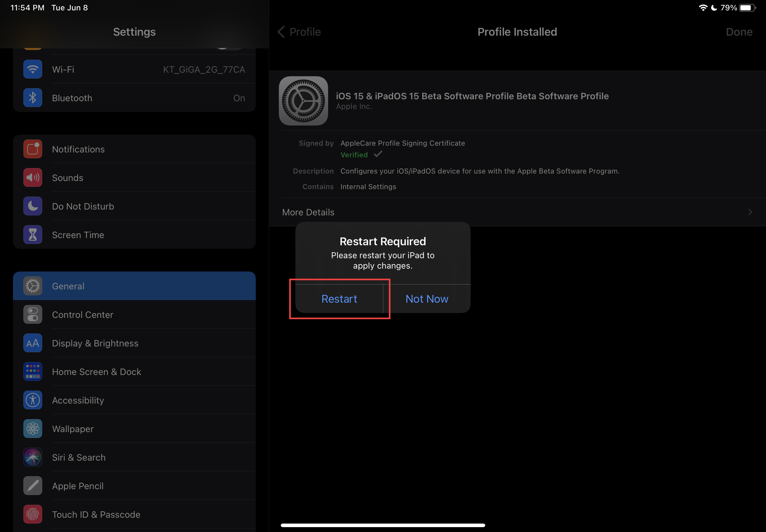
Task: Choose Not Now in restart dialog
Action: pyautogui.click(x=426, y=299)
